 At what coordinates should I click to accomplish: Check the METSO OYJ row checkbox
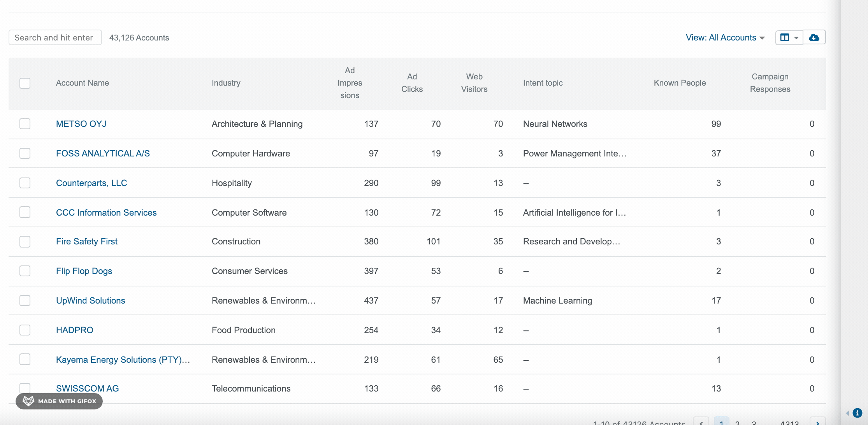point(25,124)
